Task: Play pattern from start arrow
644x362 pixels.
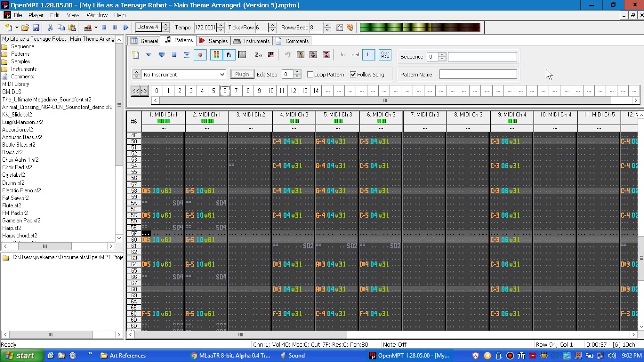Action: coord(162,55)
